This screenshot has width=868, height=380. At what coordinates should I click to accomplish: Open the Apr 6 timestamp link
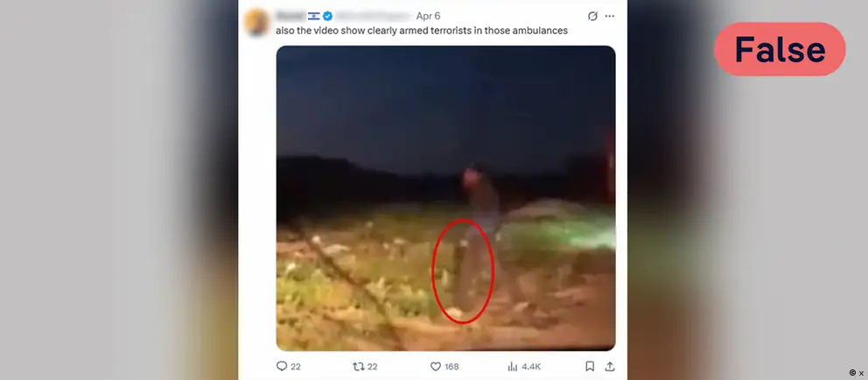click(x=428, y=16)
